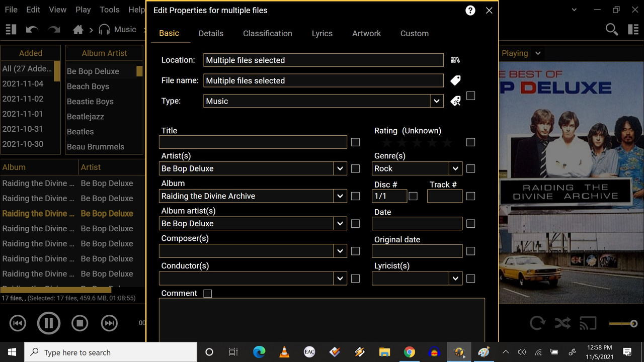Image resolution: width=644 pixels, height=362 pixels.
Task: Enable the Comment checkbox
Action: pos(207,293)
